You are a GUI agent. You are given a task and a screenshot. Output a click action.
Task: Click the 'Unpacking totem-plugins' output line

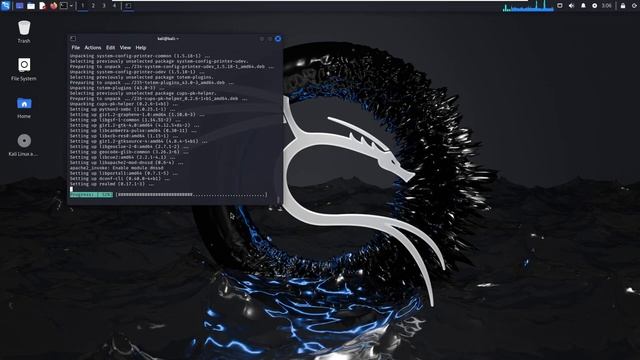click(118, 88)
